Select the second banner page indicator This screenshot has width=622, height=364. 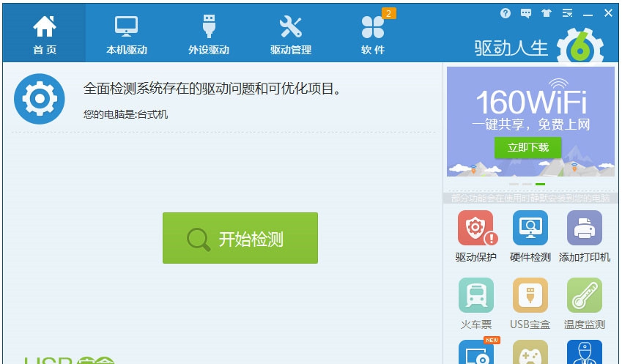527,184
